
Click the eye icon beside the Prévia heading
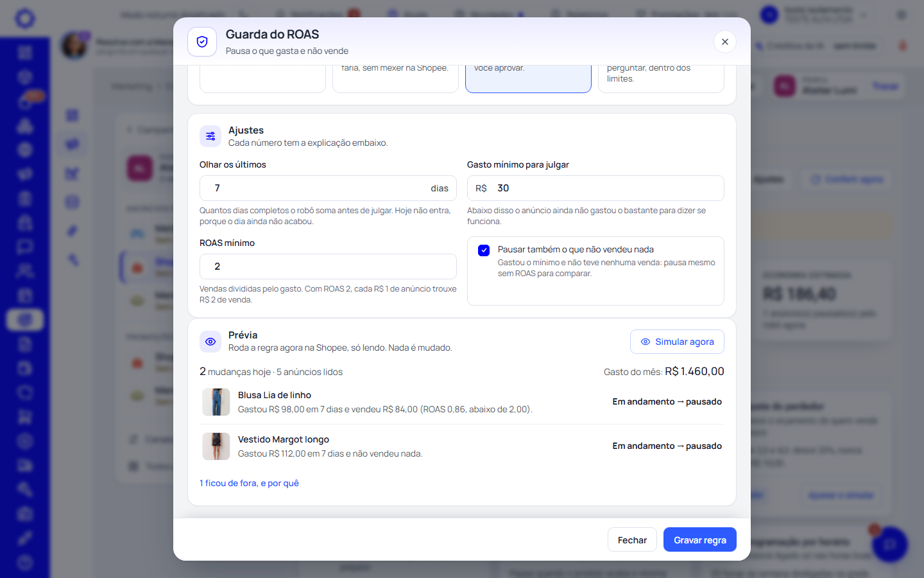click(210, 342)
